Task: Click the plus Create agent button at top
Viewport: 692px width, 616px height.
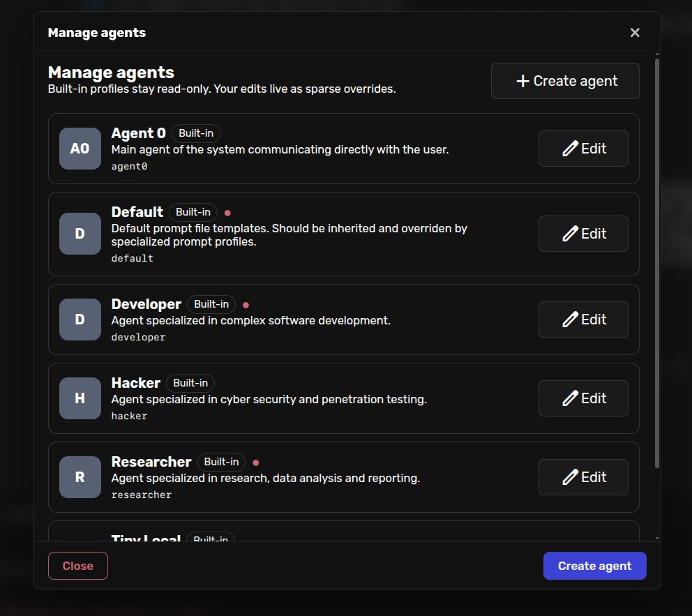Action: tap(565, 81)
